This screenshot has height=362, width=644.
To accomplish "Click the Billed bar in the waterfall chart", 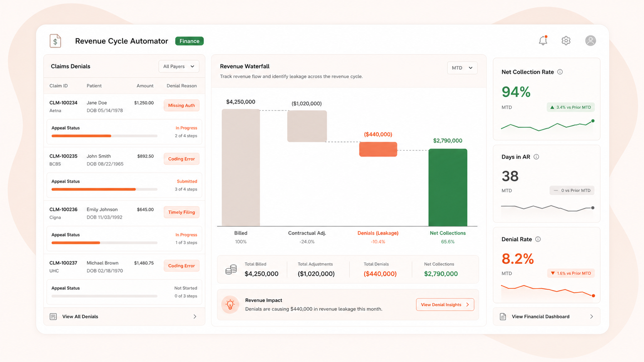I will 241,168.
